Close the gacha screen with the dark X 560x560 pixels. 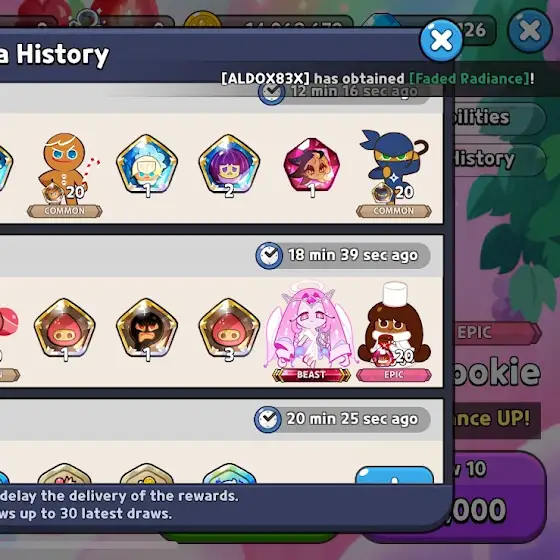point(530,31)
